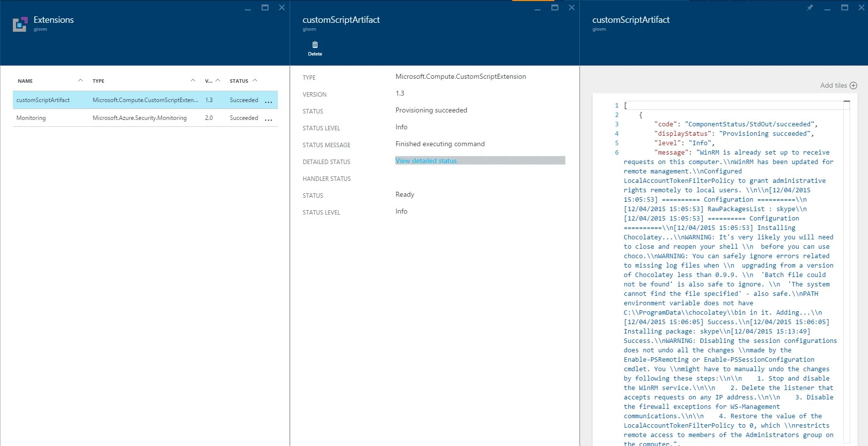The height and width of the screenshot is (446, 868).
Task: Click the Add tiles plus icon
Action: click(x=853, y=85)
